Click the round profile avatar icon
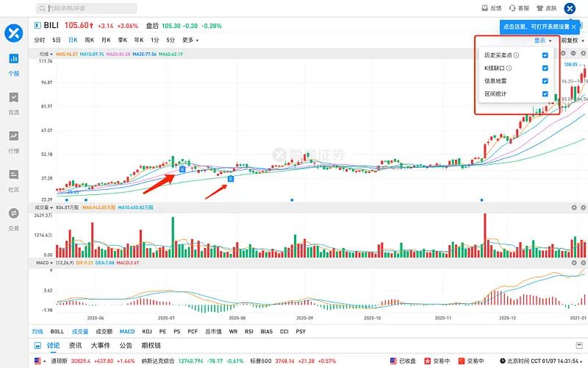Screen dimensions: 588x368 pos(570,8)
